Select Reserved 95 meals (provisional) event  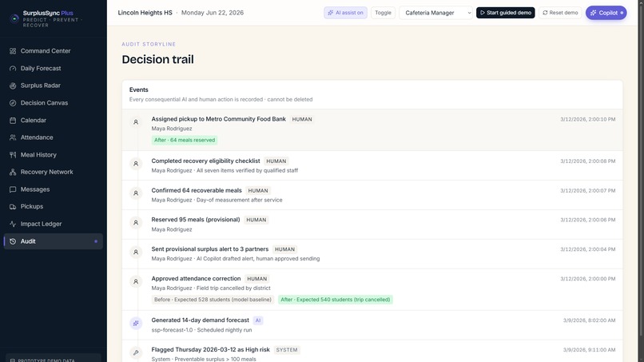click(x=372, y=225)
